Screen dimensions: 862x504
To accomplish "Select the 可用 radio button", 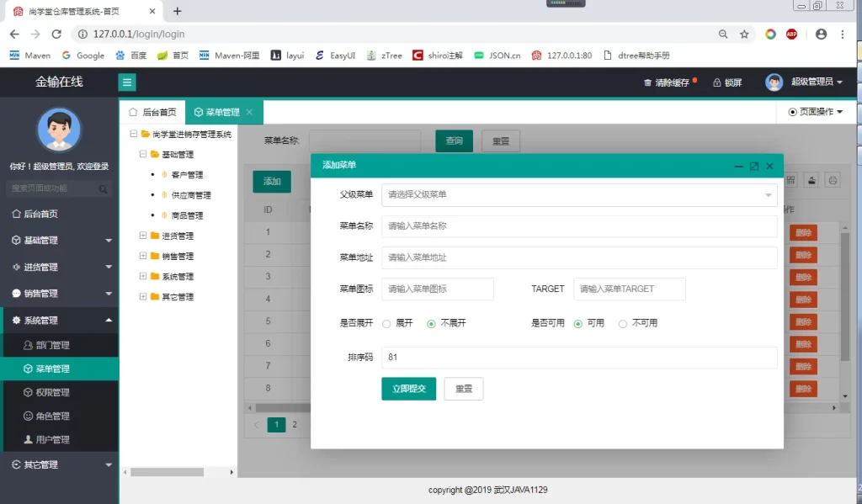I will pyautogui.click(x=578, y=323).
